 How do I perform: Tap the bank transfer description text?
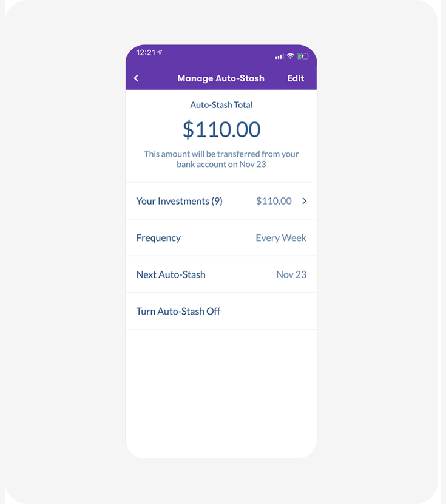pos(221,159)
